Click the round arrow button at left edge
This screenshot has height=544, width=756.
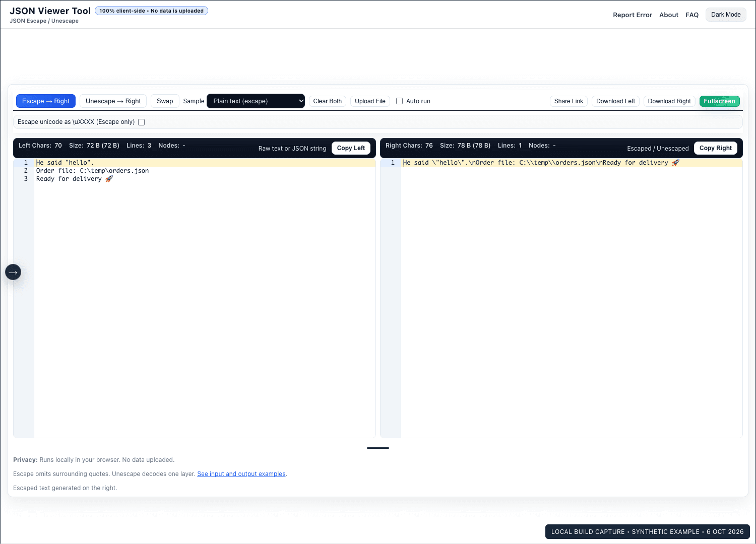13,272
